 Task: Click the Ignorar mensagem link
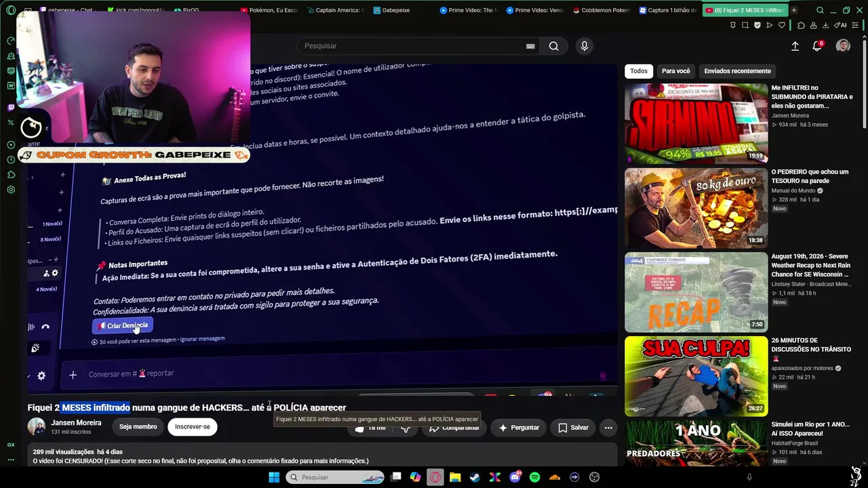202,339
